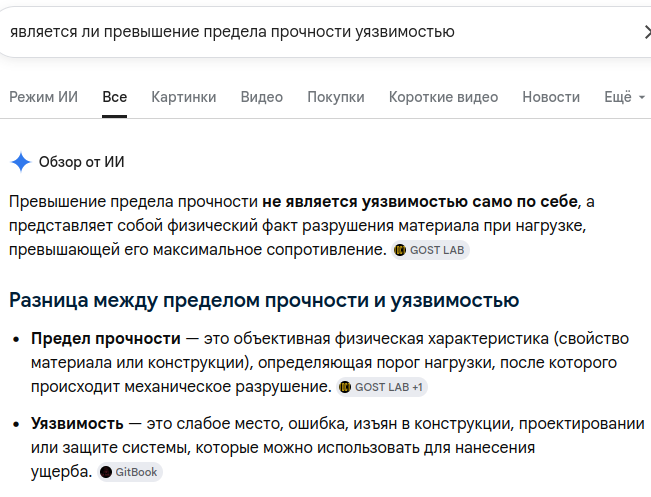Go to the Видео tab
Screen dimensions: 651x497
(x=262, y=97)
